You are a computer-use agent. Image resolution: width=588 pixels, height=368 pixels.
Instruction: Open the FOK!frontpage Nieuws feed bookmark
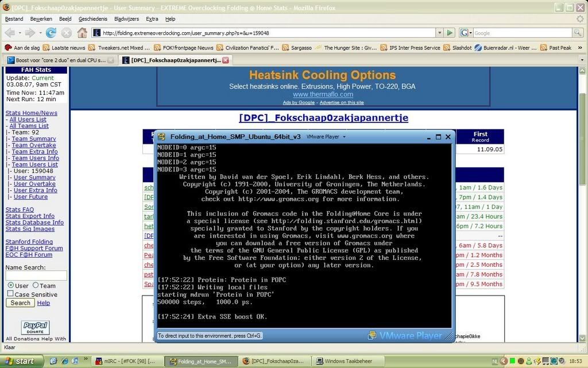pos(183,48)
